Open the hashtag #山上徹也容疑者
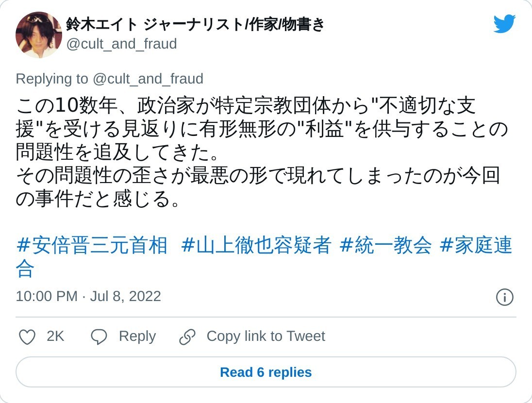 coord(256,246)
